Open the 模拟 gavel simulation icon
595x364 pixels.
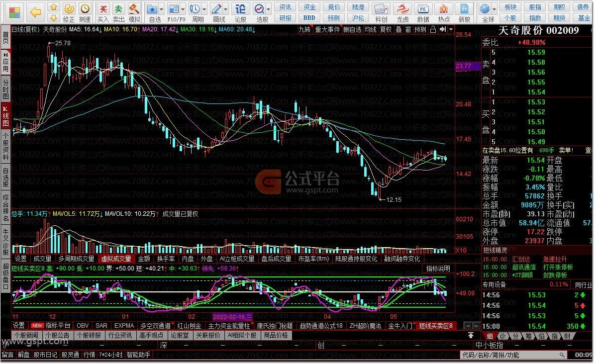click(134, 9)
